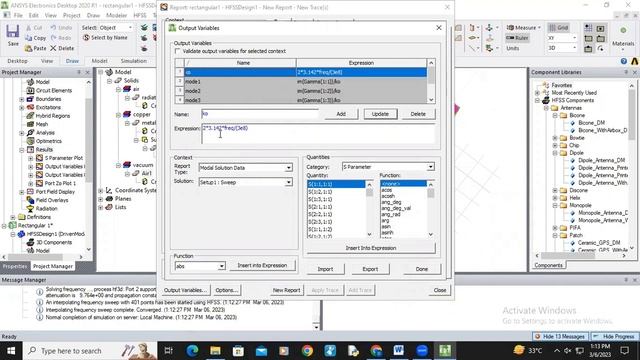The width and height of the screenshot is (640, 360).
Task: Open Microsoft Edge from taskbar
Action: (192, 351)
